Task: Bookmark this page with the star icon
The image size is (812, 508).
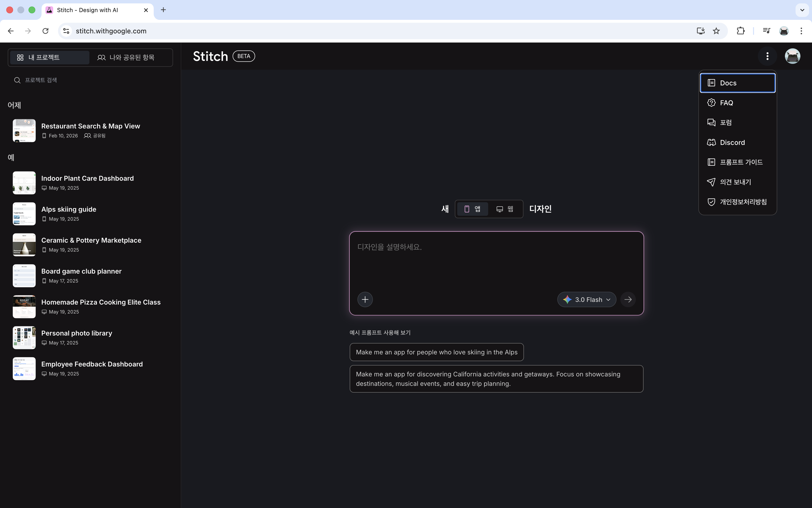Action: (716, 31)
